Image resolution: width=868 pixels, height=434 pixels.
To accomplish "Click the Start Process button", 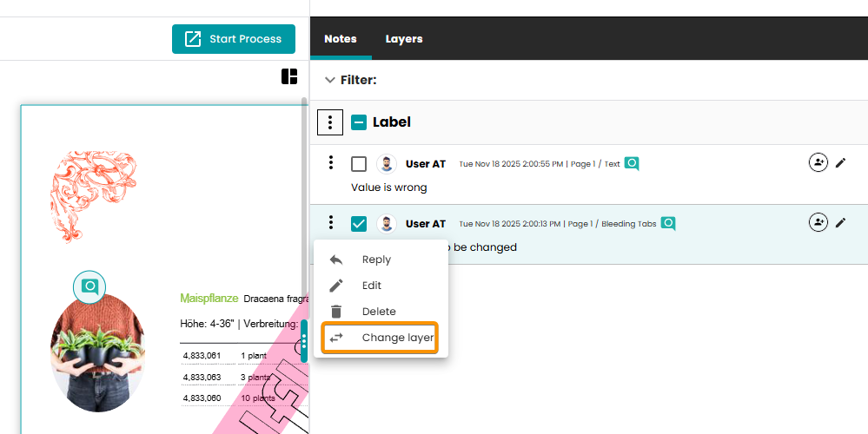I will [233, 39].
